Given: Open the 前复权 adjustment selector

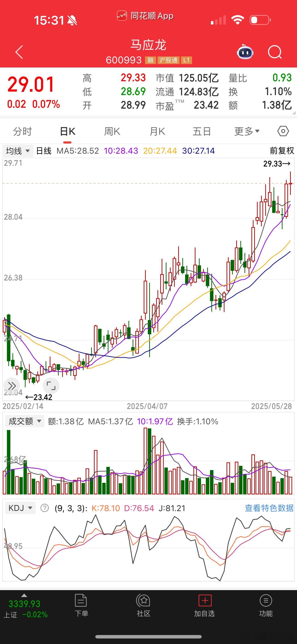Looking at the screenshot, I should [282, 151].
